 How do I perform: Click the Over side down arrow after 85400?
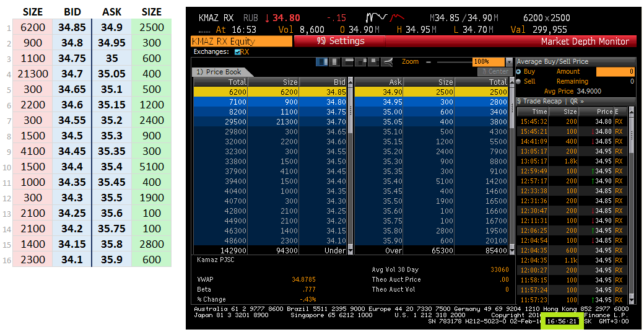point(511,250)
